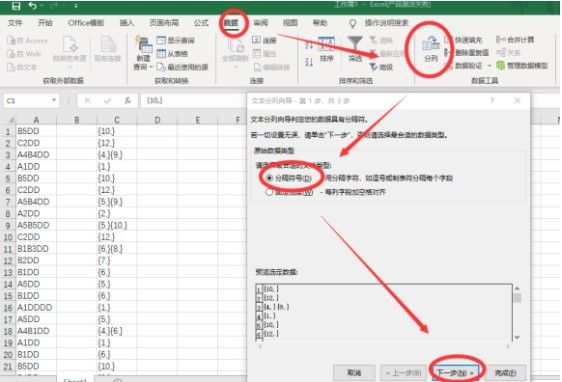Click cell containing A4B4DD
This screenshot has width=562, height=382.
tap(36, 155)
